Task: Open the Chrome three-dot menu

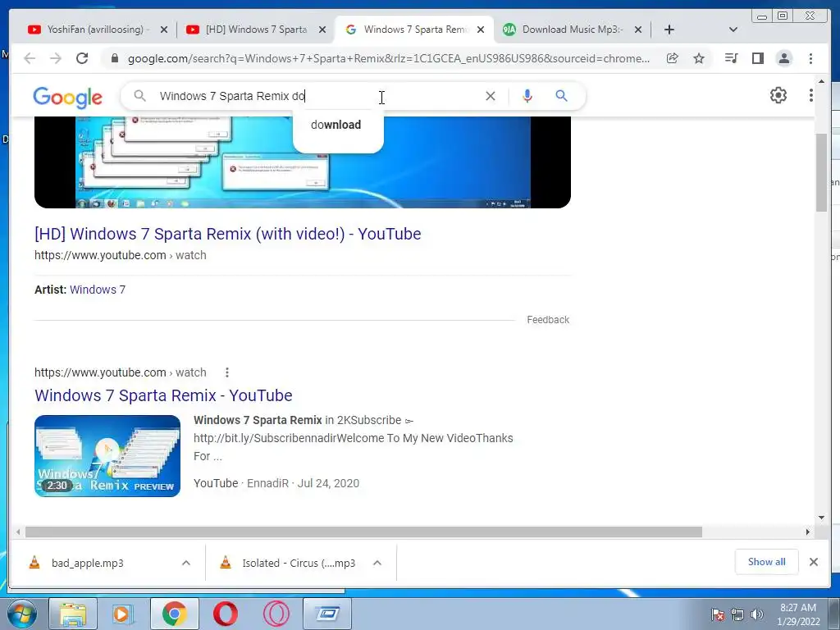Action: tap(810, 58)
